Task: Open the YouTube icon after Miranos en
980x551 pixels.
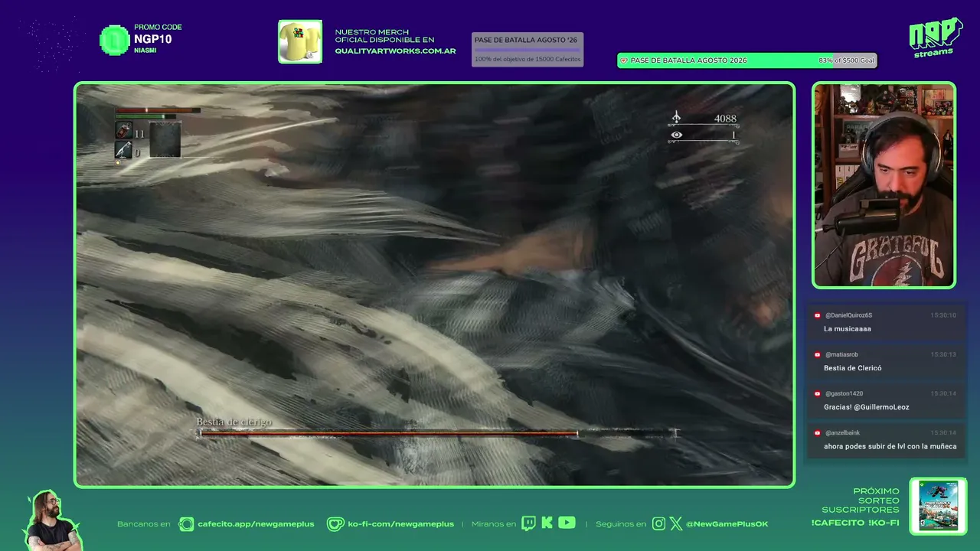Action: click(x=567, y=523)
